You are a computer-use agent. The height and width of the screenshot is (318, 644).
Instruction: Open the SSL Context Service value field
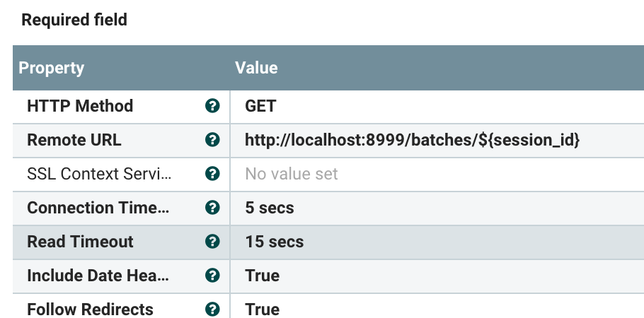point(292,174)
